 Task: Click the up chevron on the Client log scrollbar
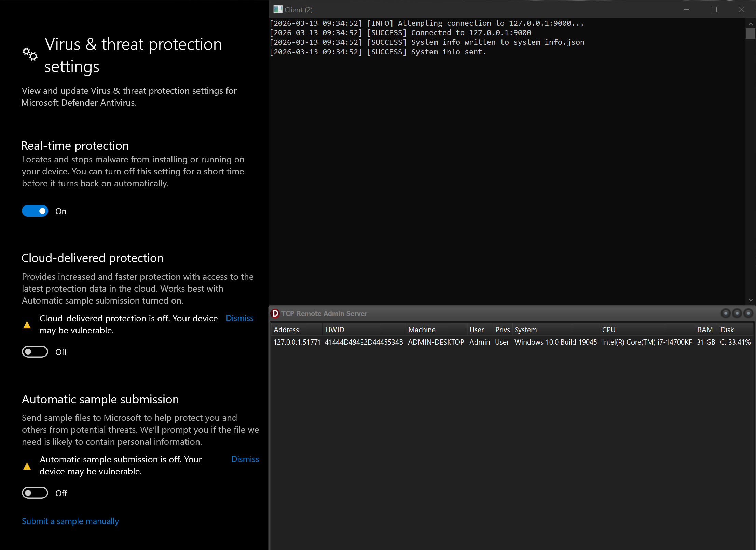[x=751, y=23]
